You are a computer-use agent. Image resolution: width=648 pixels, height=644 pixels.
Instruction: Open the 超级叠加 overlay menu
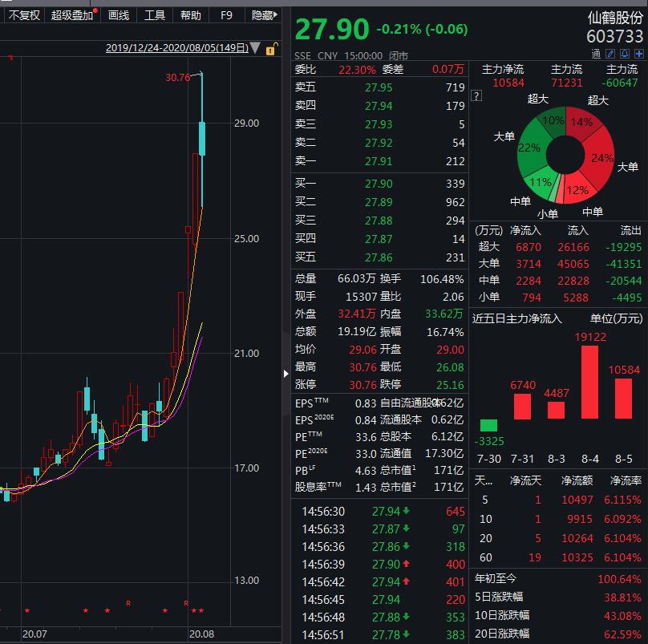pyautogui.click(x=72, y=14)
